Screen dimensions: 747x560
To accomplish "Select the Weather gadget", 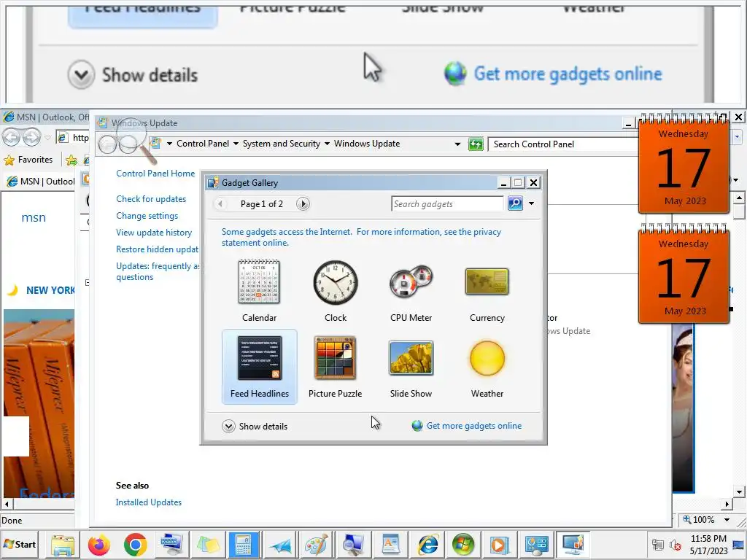I will pos(487,367).
